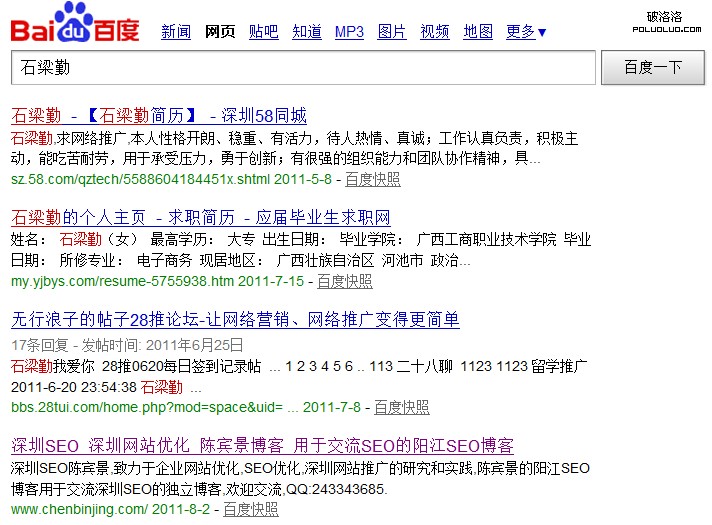This screenshot has height=525, width=712.
Task: Click the 百度一下 search button
Action: pyautogui.click(x=653, y=68)
